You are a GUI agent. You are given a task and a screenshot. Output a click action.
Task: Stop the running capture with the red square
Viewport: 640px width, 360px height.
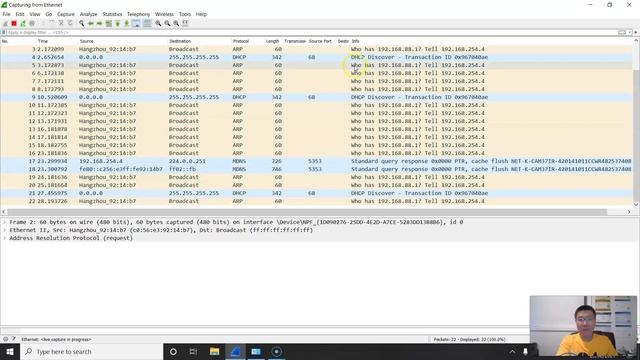(14, 24)
